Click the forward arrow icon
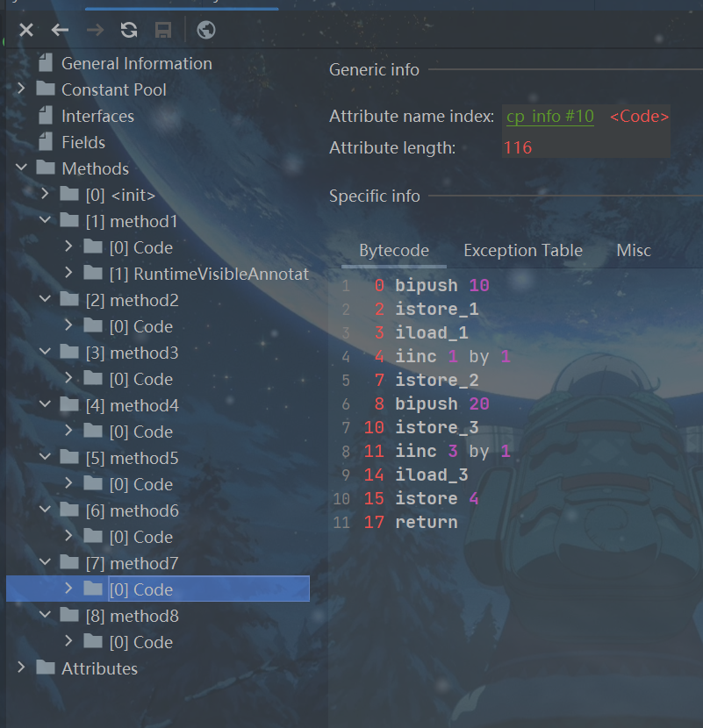The width and height of the screenshot is (703, 728). [95, 31]
